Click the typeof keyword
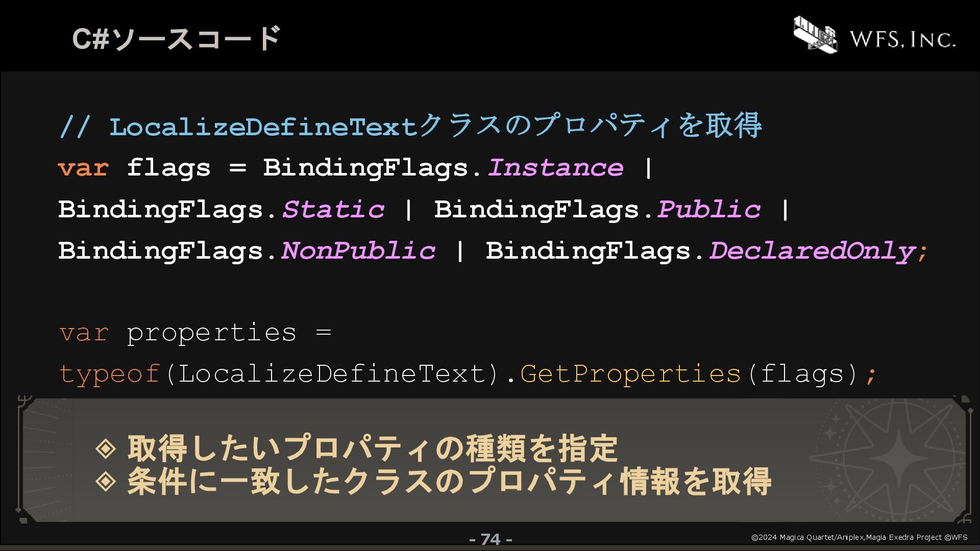 point(110,374)
